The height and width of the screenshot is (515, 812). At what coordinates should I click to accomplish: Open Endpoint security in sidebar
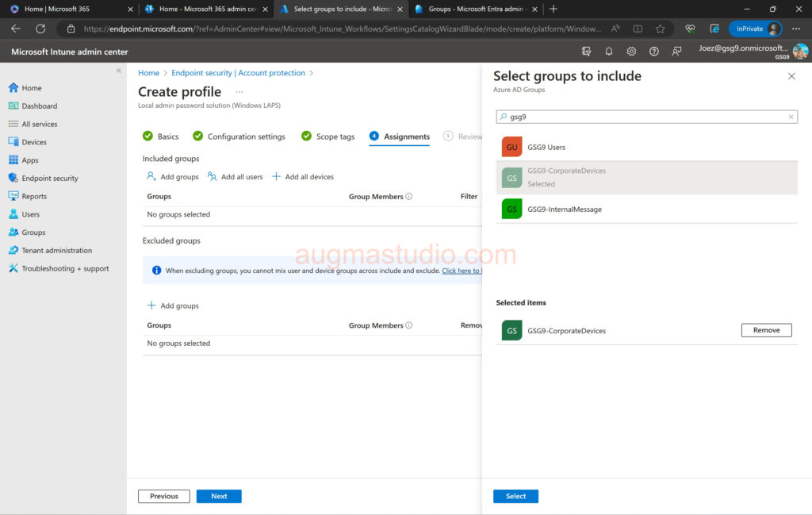click(49, 179)
